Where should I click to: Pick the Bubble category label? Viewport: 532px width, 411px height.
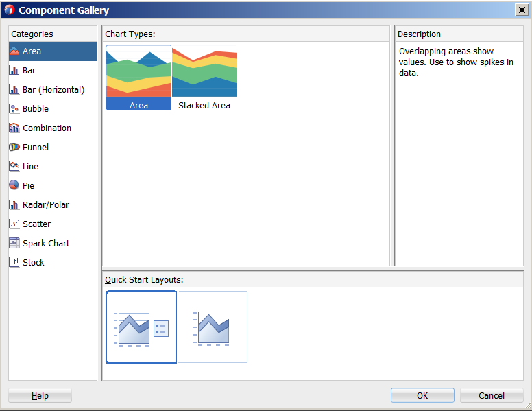point(36,108)
